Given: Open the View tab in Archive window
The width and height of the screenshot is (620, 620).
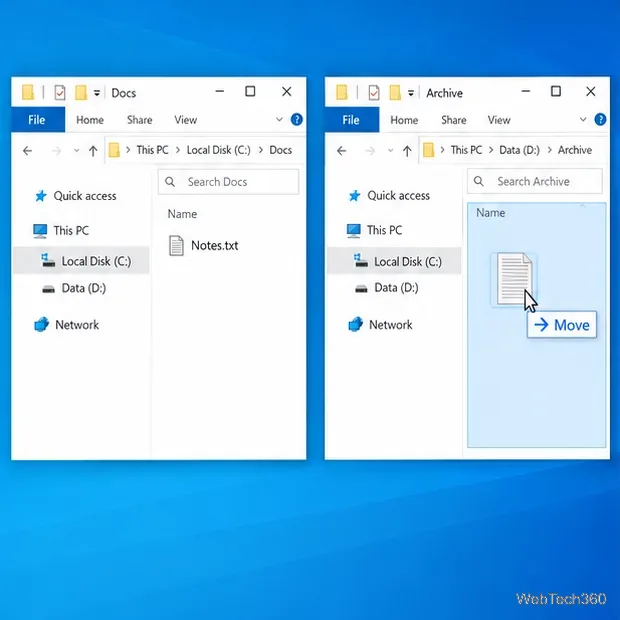Looking at the screenshot, I should (499, 120).
